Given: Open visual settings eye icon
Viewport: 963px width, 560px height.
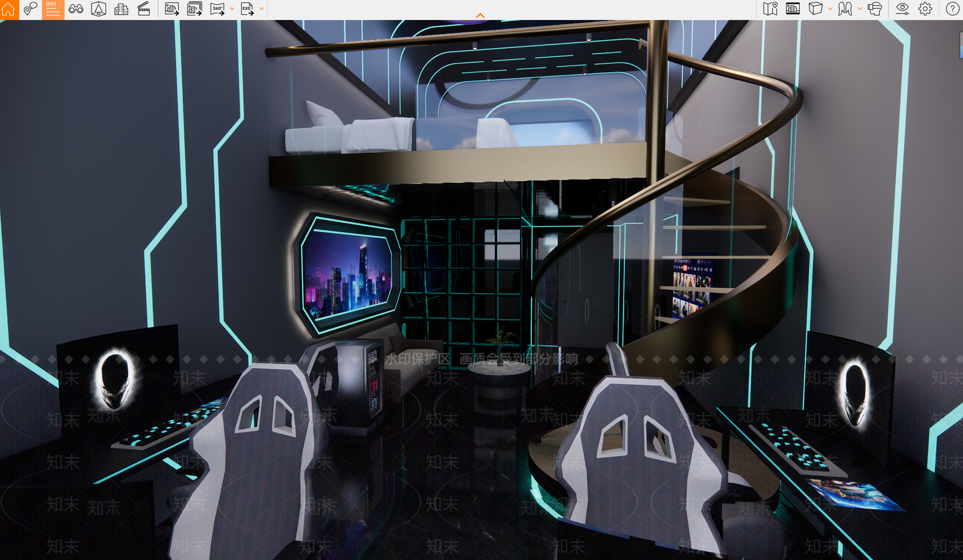Looking at the screenshot, I should tap(902, 9).
